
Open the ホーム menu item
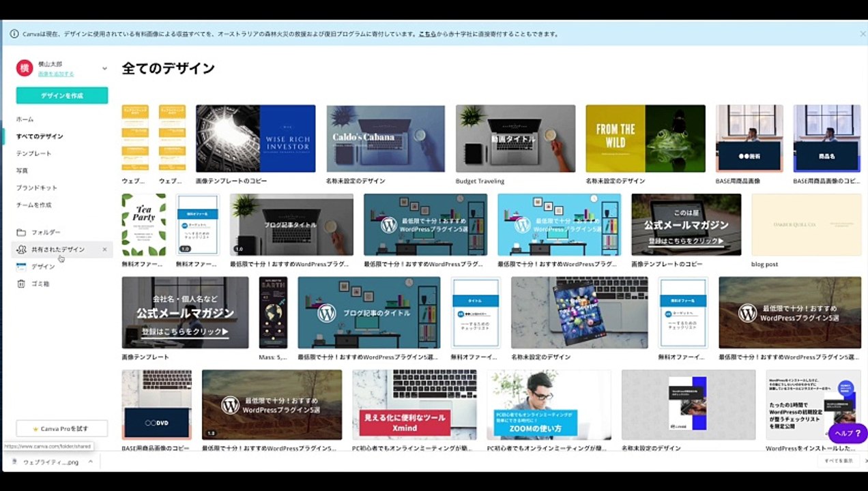[x=25, y=119]
